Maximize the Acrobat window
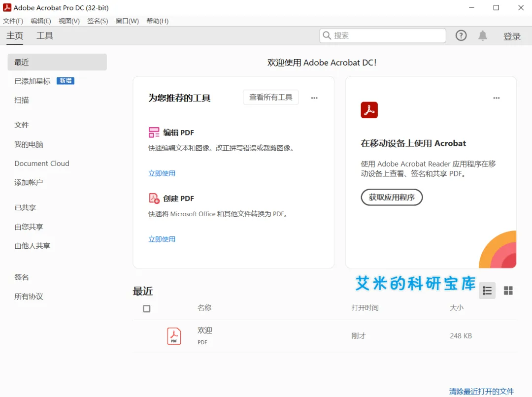The image size is (532, 397). 496,7
